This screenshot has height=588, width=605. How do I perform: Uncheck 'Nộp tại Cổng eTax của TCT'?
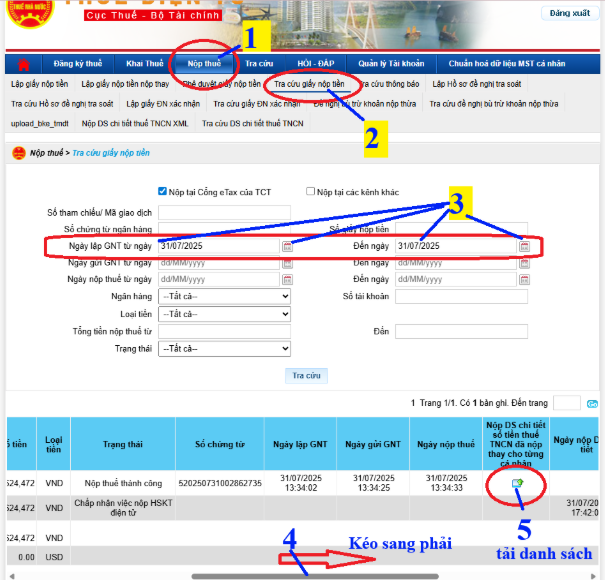pyautogui.click(x=163, y=192)
